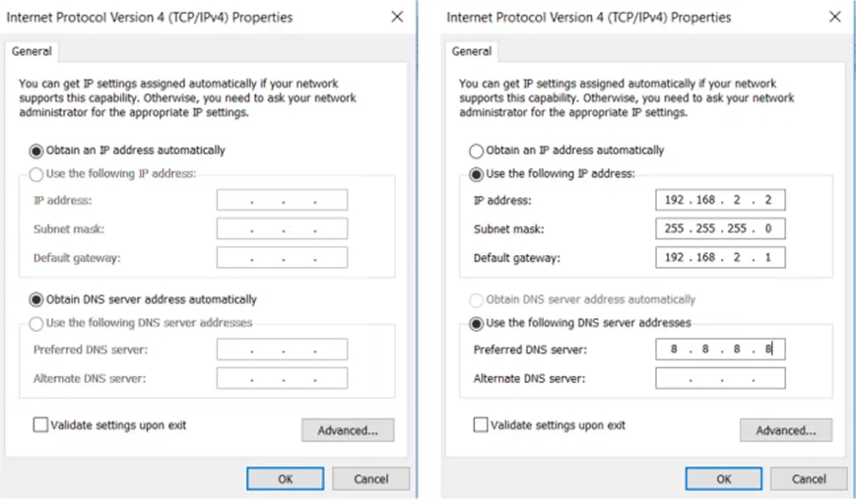The height and width of the screenshot is (504, 856).
Task: Click Preferred DNS server field showing 8.8.8.8
Action: click(721, 349)
